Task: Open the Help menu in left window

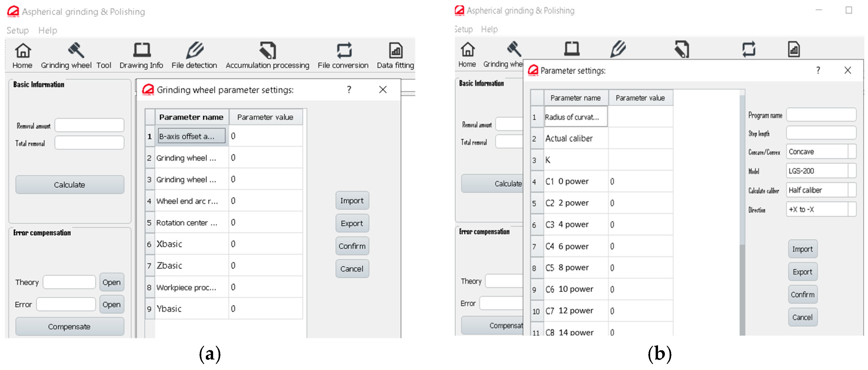Action: tap(48, 30)
